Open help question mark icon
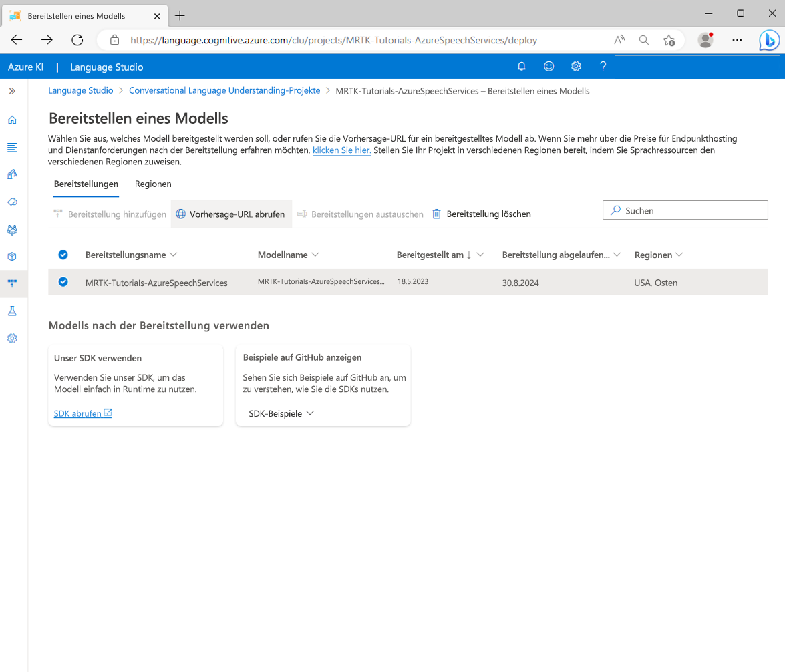 pos(603,67)
